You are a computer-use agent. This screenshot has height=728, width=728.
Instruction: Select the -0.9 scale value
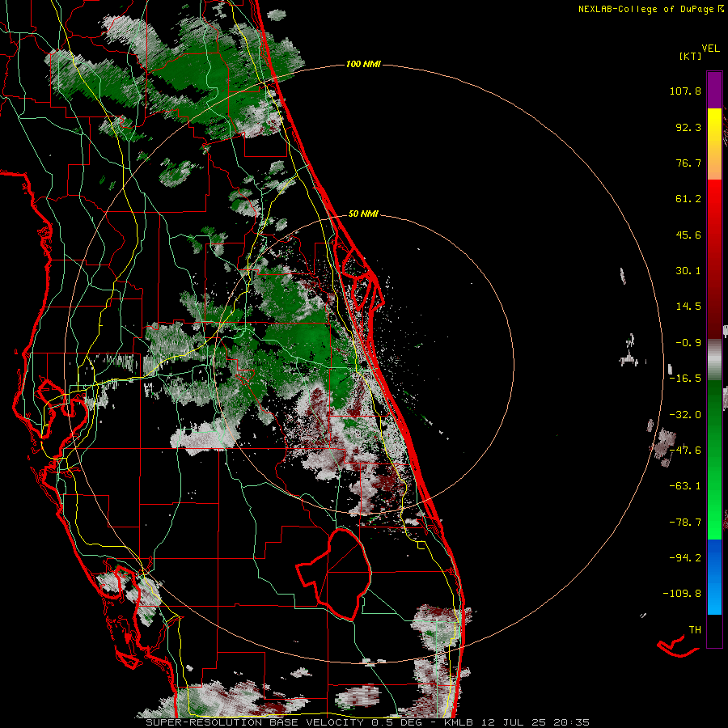[688, 343]
